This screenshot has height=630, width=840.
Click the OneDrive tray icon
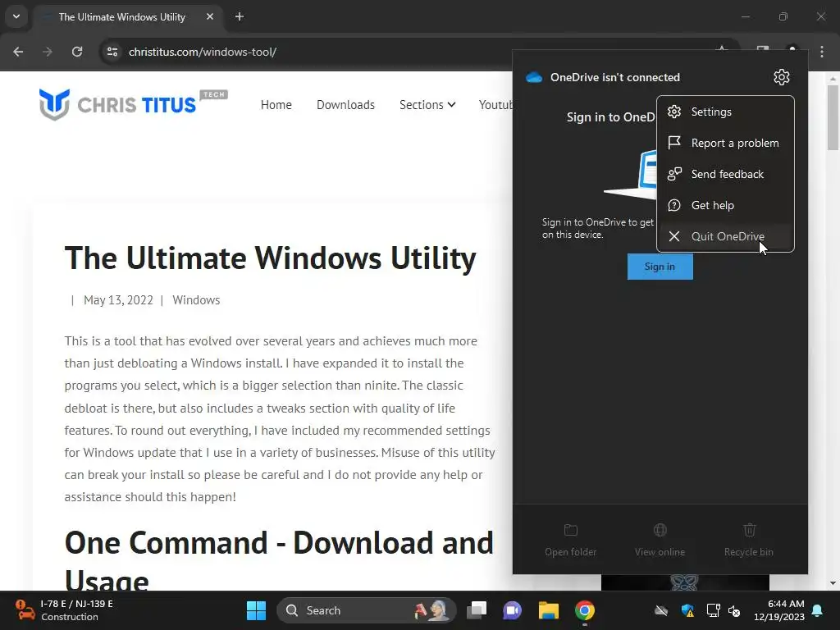coord(662,610)
